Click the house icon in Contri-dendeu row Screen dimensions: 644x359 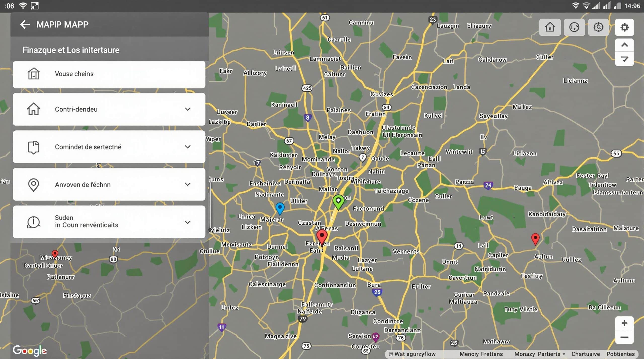(33, 109)
